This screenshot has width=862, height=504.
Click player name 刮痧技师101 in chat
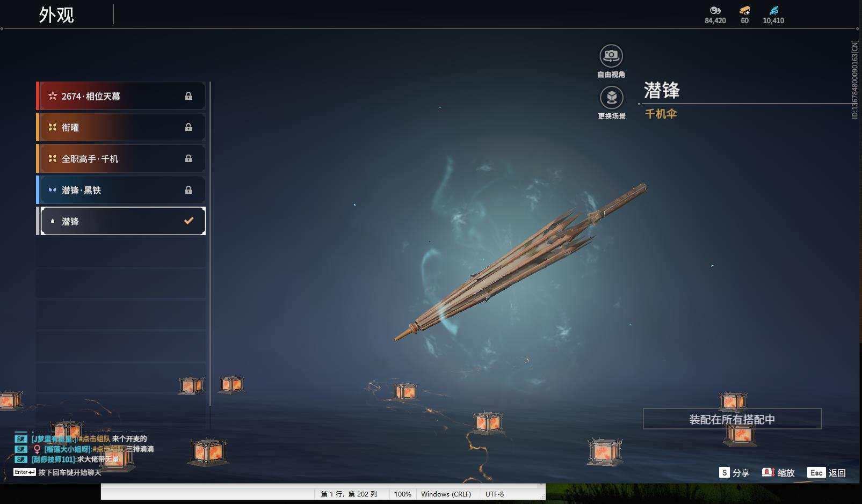53,459
